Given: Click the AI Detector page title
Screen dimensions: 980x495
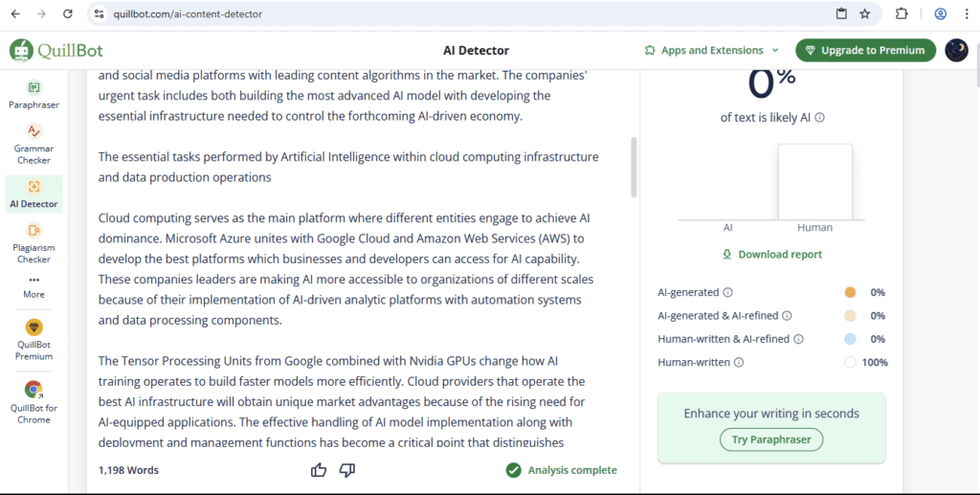Looking at the screenshot, I should point(477,51).
